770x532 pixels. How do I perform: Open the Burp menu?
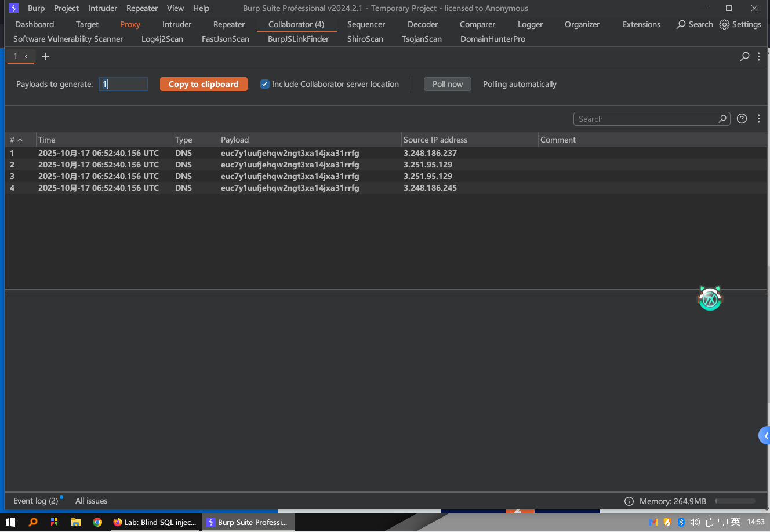pyautogui.click(x=36, y=8)
